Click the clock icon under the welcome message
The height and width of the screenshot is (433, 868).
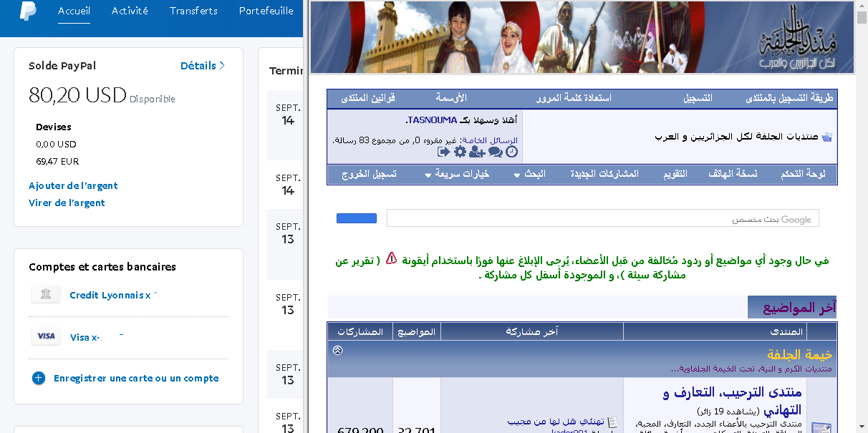[x=511, y=152]
